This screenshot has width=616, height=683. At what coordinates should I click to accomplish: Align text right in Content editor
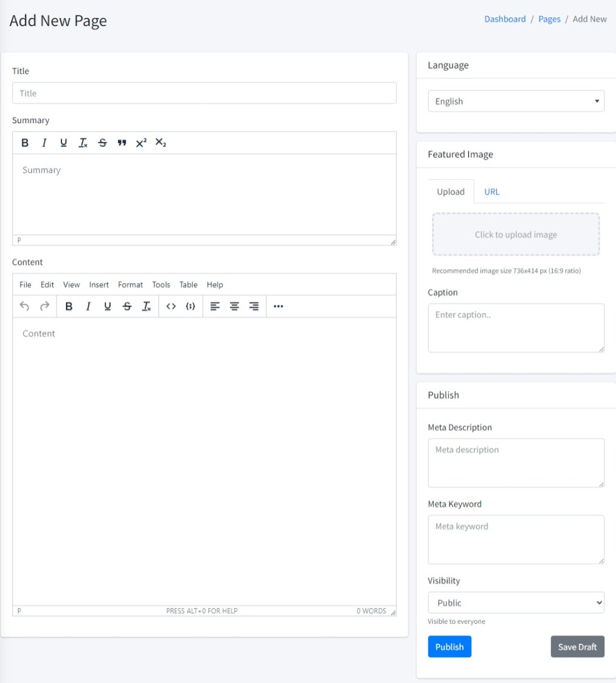tap(254, 306)
